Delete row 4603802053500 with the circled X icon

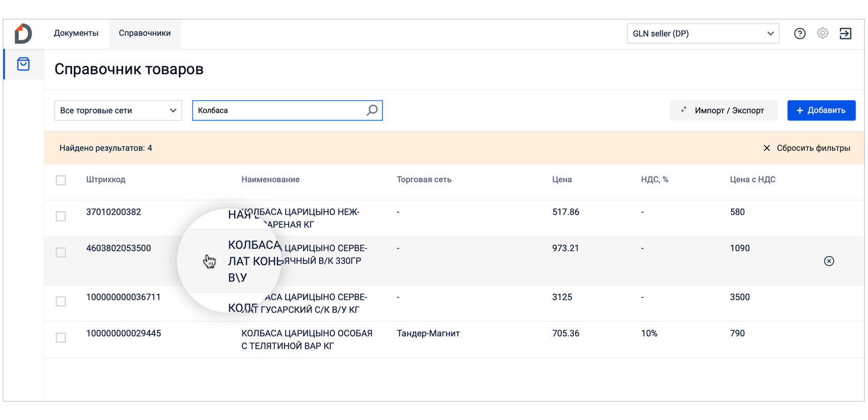pos(829,261)
